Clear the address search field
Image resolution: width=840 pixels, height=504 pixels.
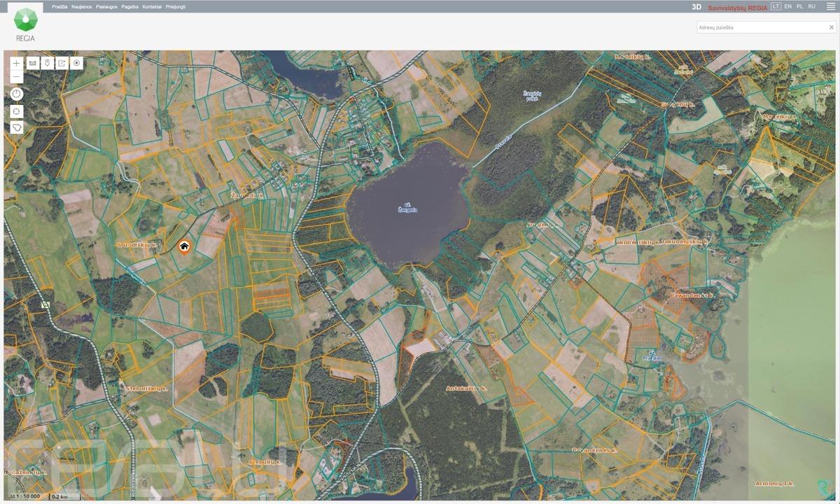pyautogui.click(x=831, y=27)
